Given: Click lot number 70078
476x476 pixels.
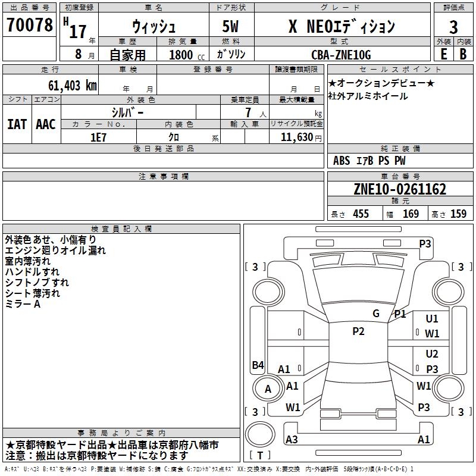Looking at the screenshot, I should 29,25.
